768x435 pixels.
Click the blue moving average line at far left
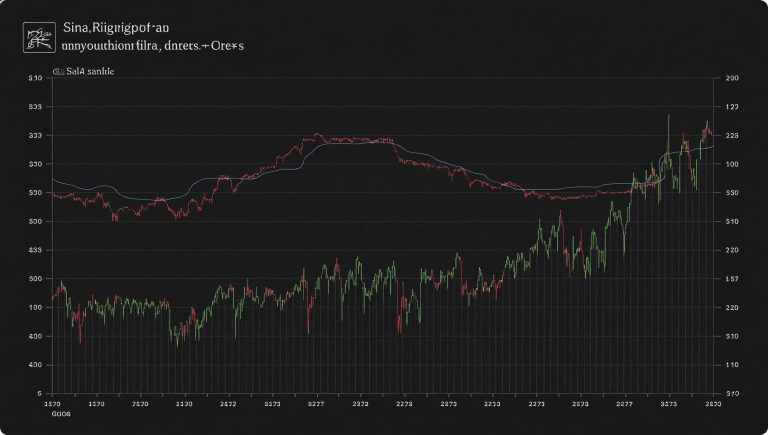(x=55, y=181)
